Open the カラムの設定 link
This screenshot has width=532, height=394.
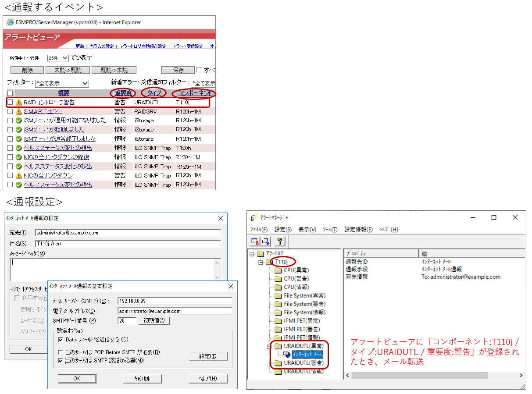[101, 46]
